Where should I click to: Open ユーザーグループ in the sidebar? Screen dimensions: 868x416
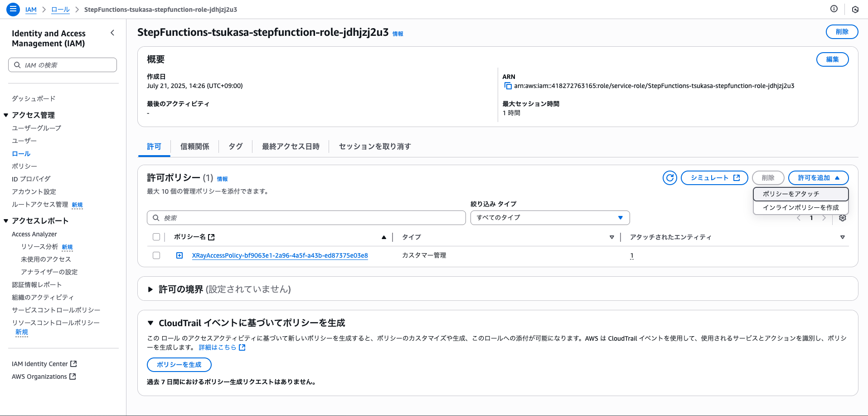click(x=36, y=128)
